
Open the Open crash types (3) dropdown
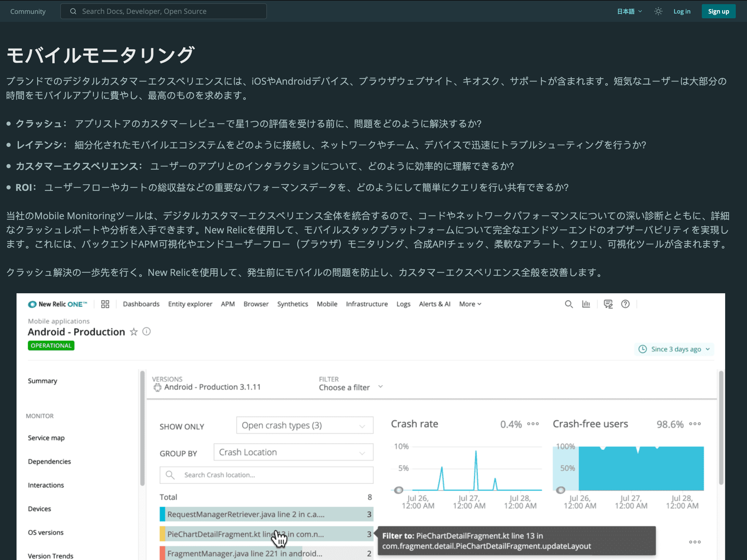[x=305, y=425]
